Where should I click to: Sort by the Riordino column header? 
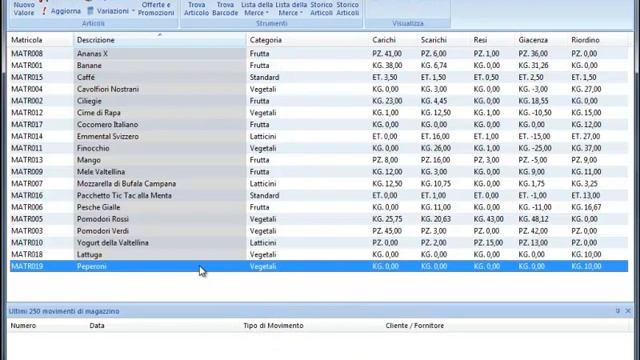coord(585,40)
